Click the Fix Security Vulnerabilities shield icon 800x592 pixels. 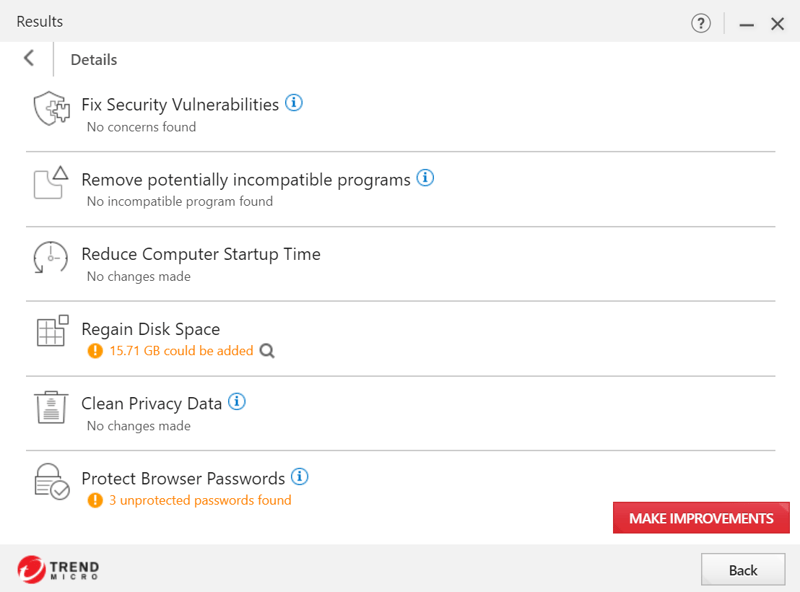(x=52, y=108)
